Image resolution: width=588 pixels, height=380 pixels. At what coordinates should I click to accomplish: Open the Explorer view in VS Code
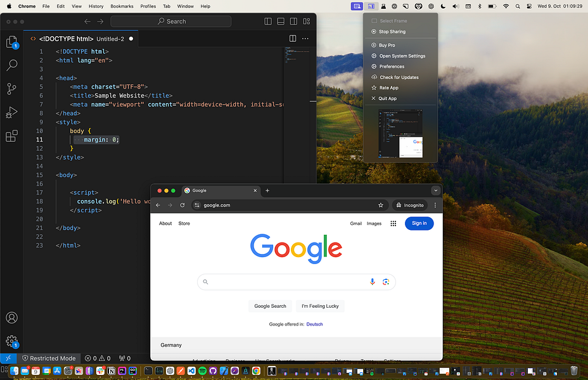point(12,42)
